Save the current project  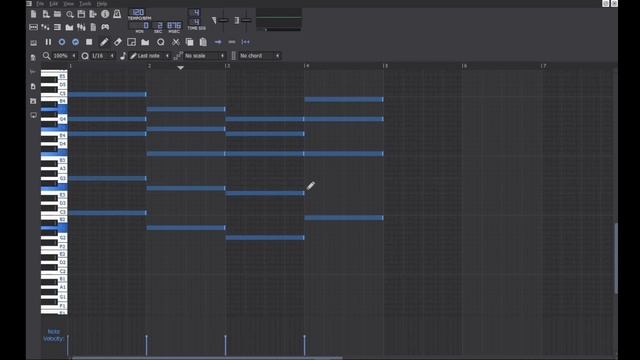coord(81,14)
